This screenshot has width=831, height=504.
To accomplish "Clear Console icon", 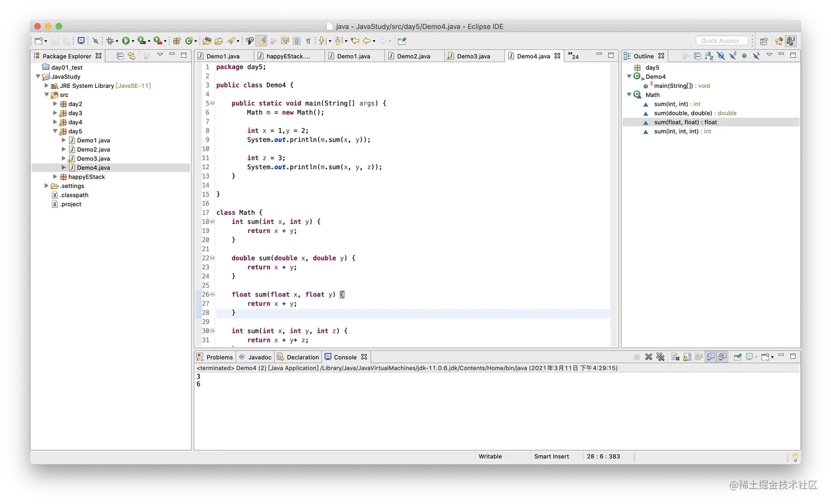I will point(675,357).
